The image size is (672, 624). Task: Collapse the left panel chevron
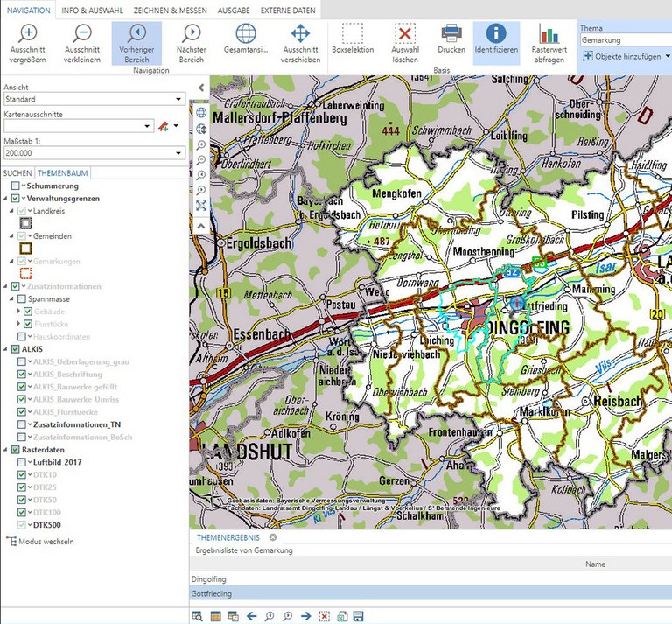[x=201, y=88]
